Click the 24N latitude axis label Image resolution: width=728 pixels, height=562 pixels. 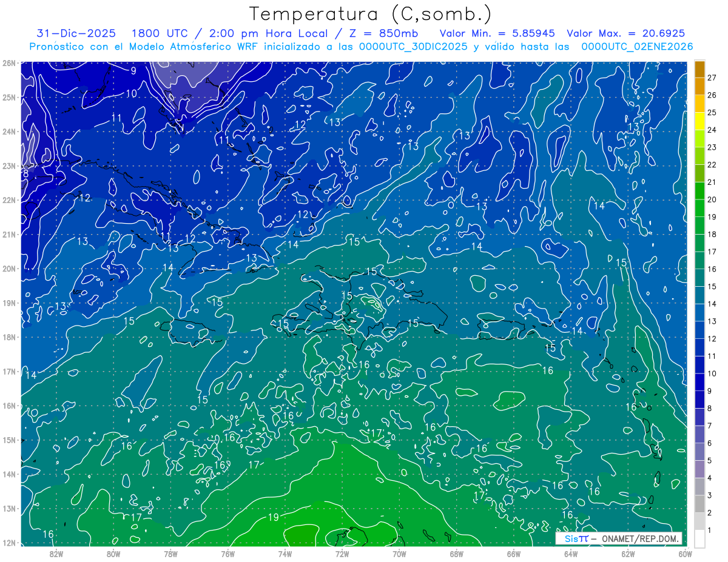[x=9, y=131]
